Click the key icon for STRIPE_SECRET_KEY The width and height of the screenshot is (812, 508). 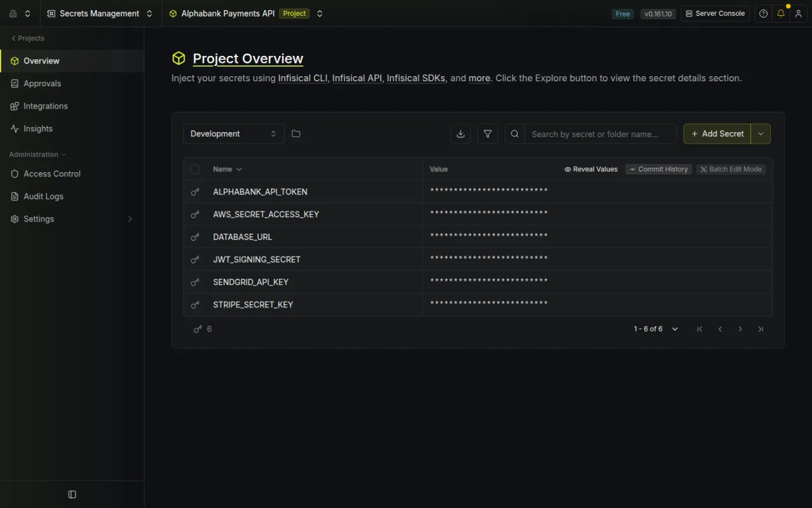[x=195, y=305]
